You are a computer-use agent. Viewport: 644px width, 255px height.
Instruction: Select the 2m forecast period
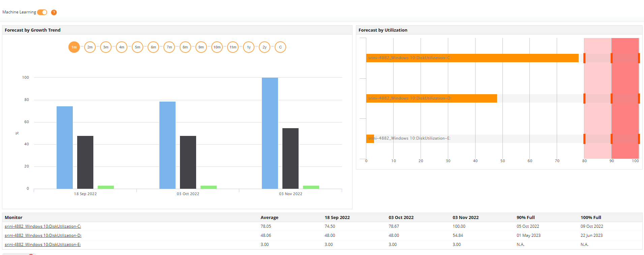pyautogui.click(x=90, y=47)
